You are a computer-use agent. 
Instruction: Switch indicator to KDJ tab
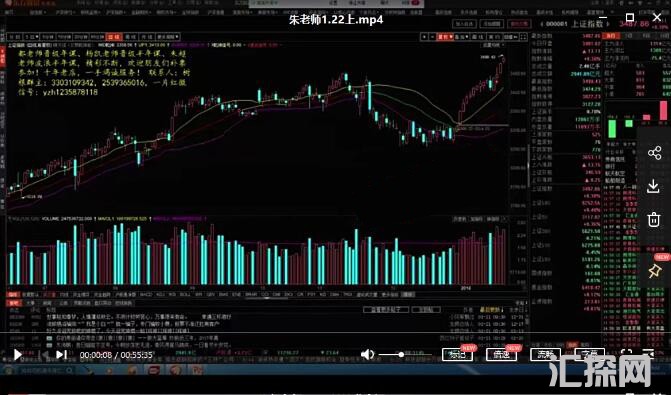[160, 295]
